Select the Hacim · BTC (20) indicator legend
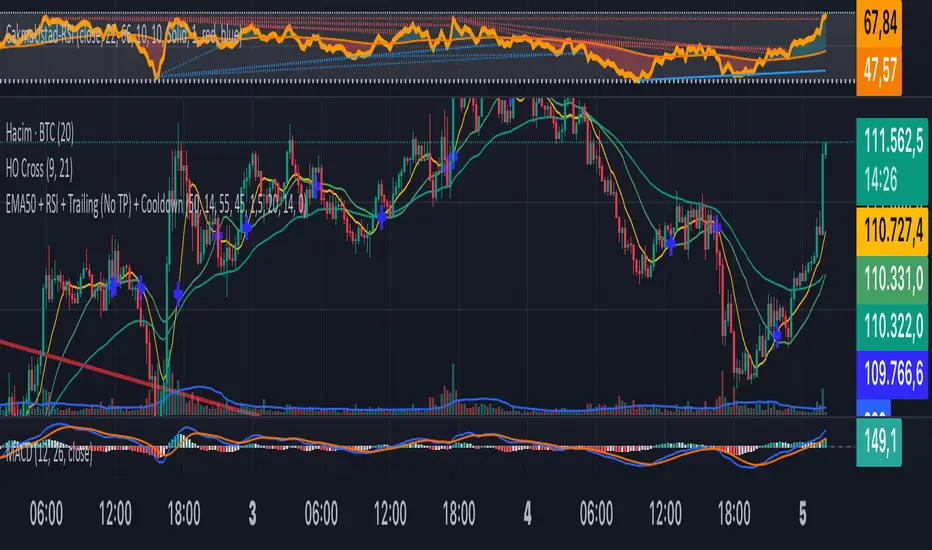This screenshot has height=550, width=932. [40, 133]
